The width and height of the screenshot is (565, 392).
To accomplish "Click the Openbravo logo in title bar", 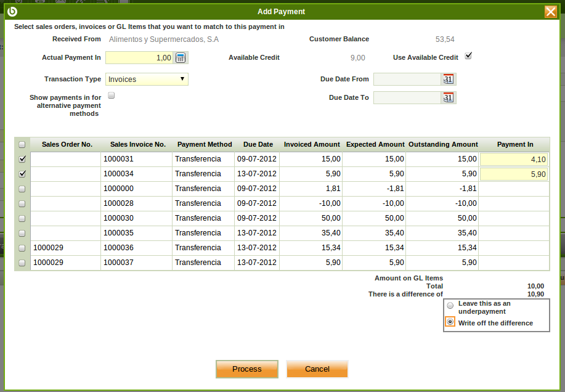I will click(12, 12).
